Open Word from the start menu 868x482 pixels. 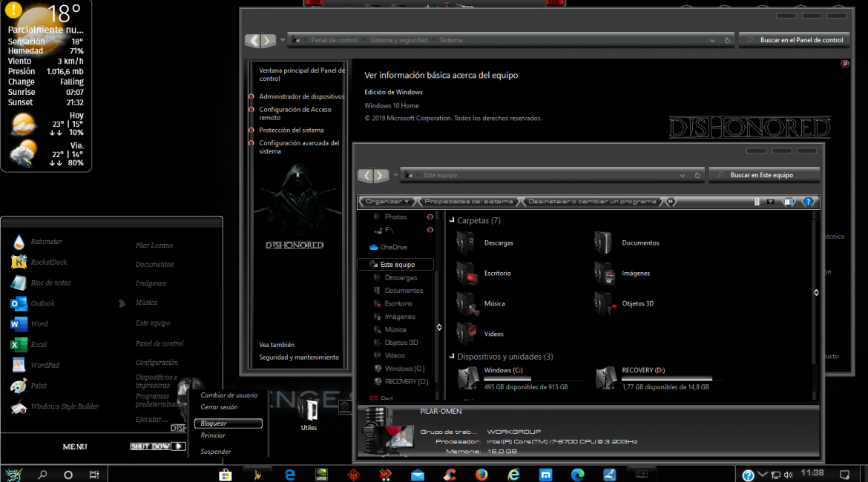click(29, 324)
